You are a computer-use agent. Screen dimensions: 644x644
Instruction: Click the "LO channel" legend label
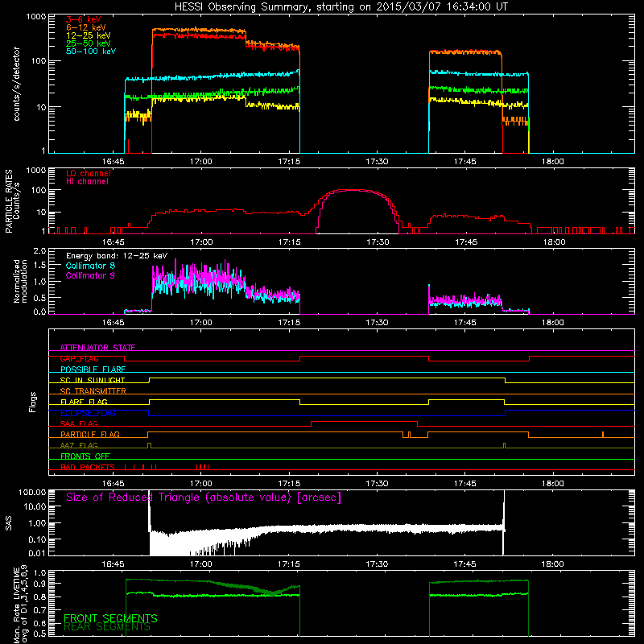tap(89, 173)
